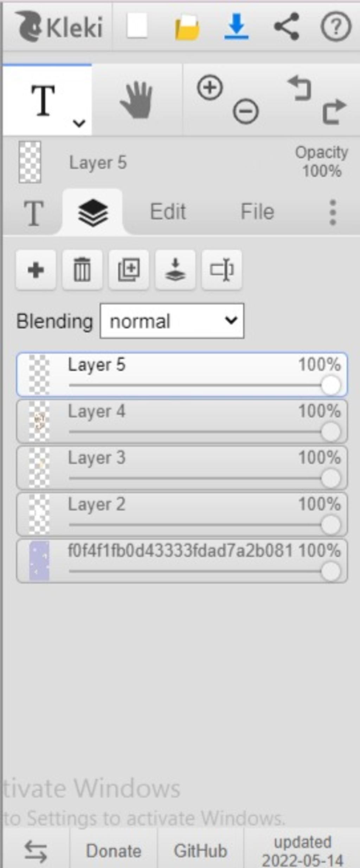The height and width of the screenshot is (868, 360).
Task: Select the hand pan tool
Action: point(137,100)
